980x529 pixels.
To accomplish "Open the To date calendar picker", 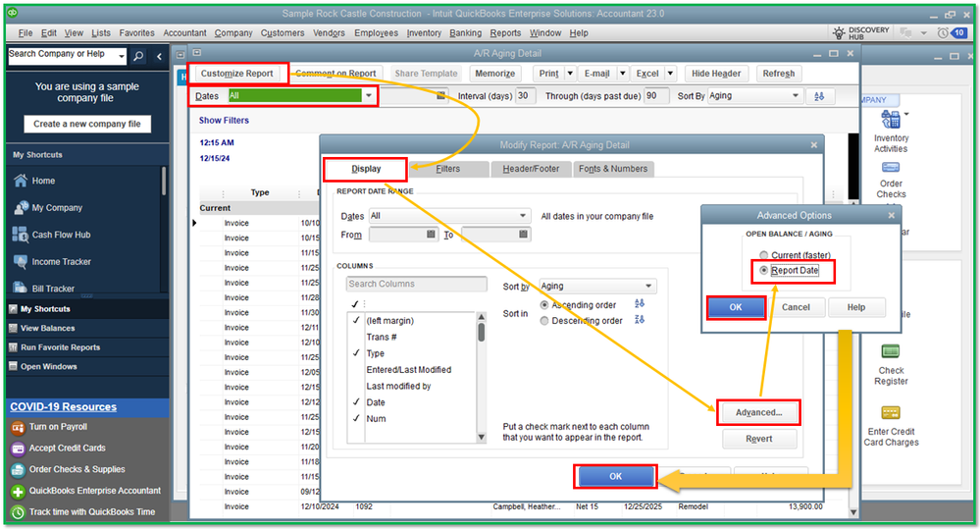I will (x=523, y=234).
